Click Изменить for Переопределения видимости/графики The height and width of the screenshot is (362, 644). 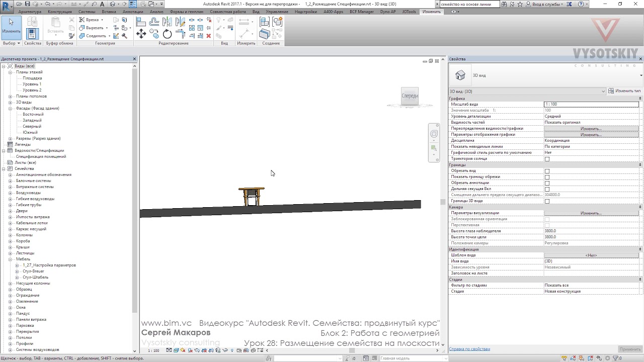pyautogui.click(x=591, y=129)
